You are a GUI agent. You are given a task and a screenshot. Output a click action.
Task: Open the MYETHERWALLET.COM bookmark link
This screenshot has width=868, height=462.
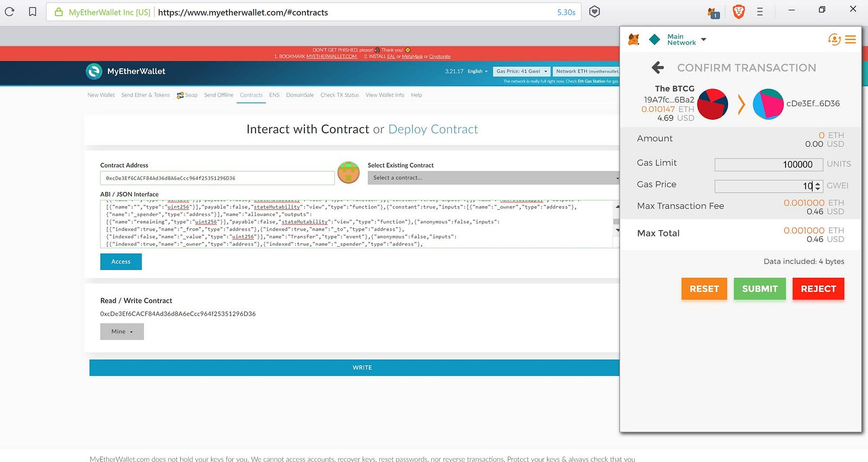click(331, 56)
